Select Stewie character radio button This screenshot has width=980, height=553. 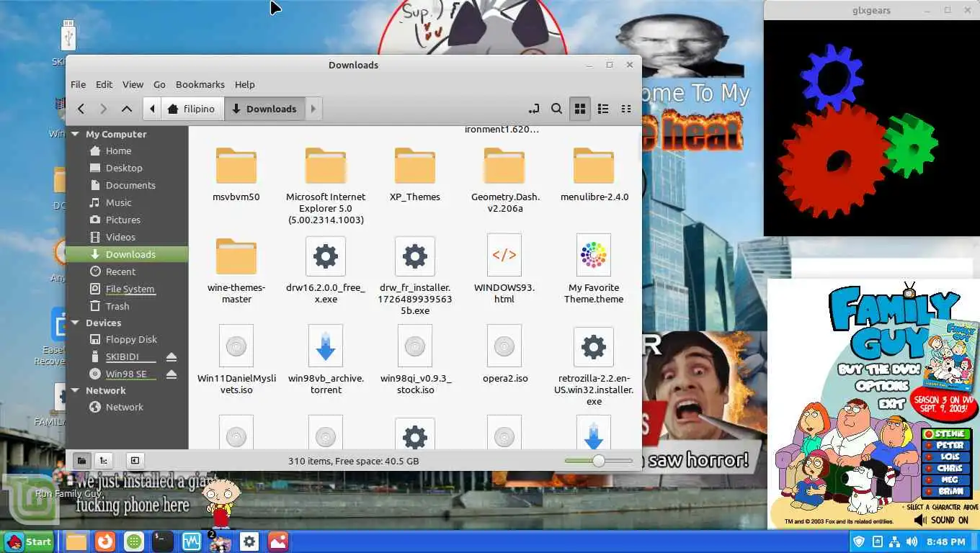(x=930, y=434)
